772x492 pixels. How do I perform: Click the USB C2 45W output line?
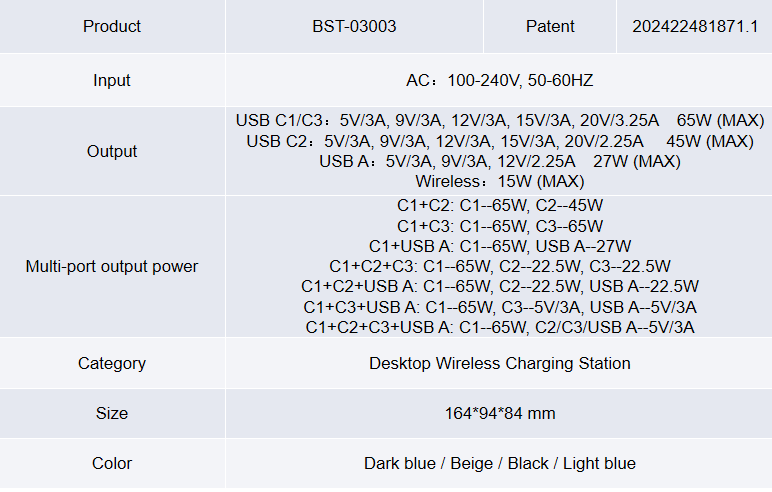pyautogui.click(x=499, y=141)
